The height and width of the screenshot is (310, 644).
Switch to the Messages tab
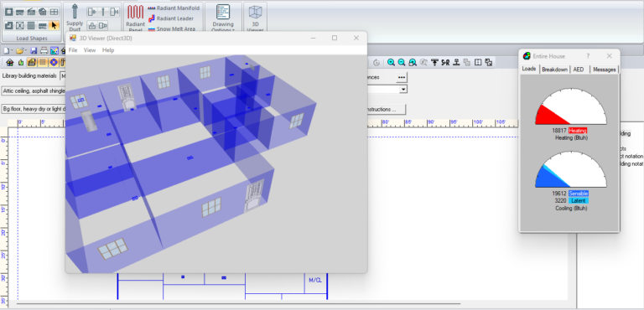(604, 70)
